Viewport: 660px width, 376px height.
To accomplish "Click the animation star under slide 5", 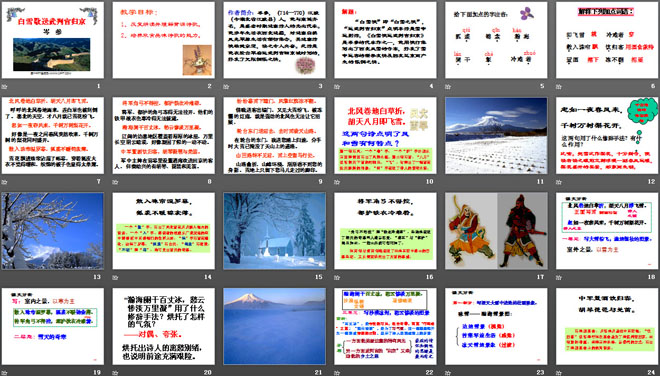I will pos(448,87).
